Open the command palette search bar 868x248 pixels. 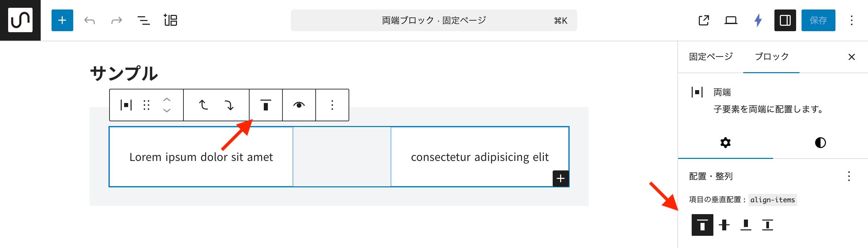pos(434,20)
